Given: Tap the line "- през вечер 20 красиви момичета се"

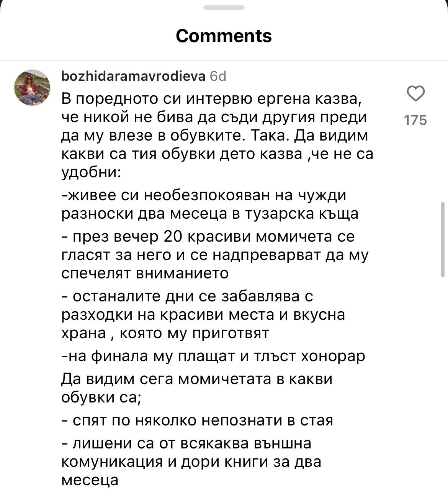Looking at the screenshot, I should [x=208, y=237].
